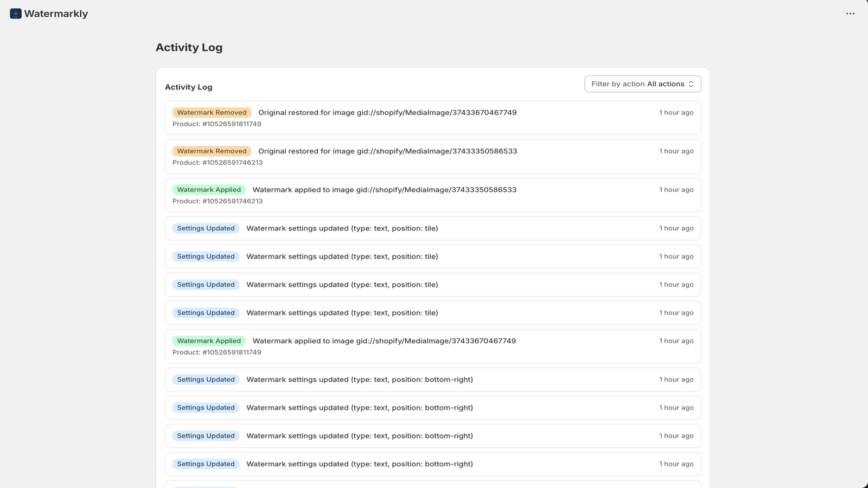
Task: Open the three-dot more options menu
Action: pos(850,14)
